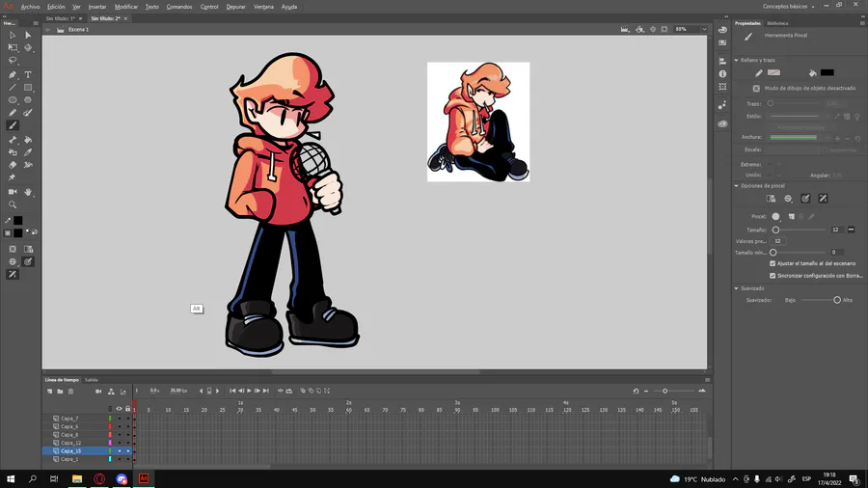868x488 pixels.
Task: Open the edit scene dropdown above canvas
Action: [x=625, y=29]
